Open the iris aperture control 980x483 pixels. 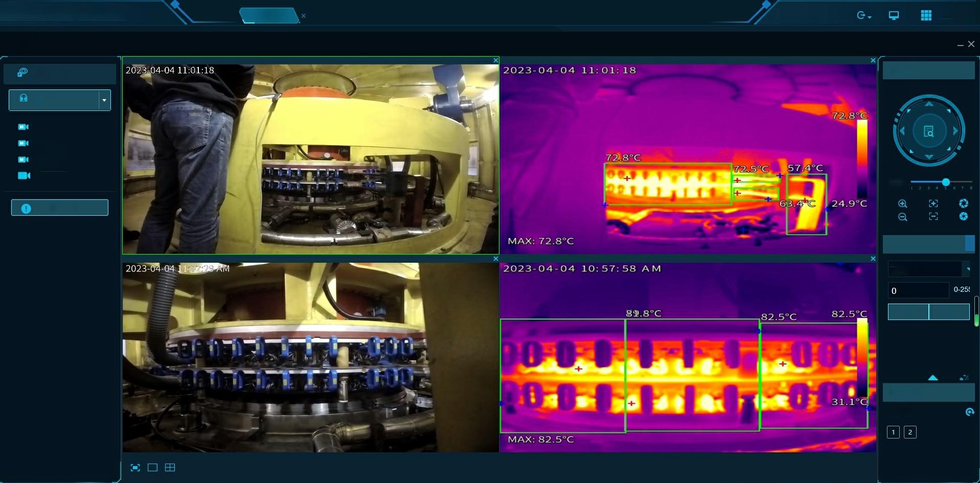[x=964, y=203]
